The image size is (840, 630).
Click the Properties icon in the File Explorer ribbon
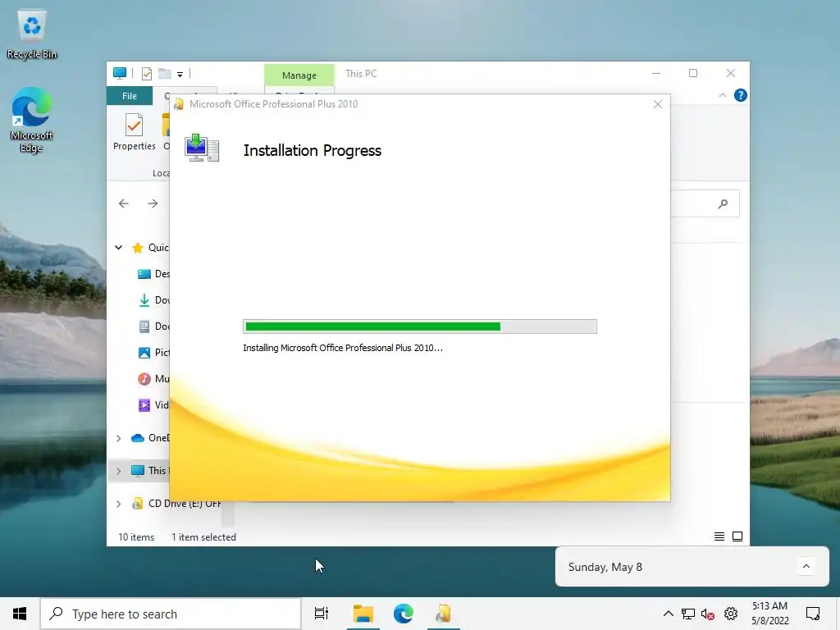[x=134, y=132]
